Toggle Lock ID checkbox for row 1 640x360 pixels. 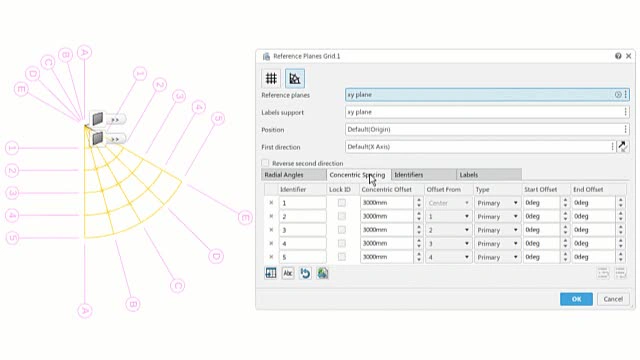(x=342, y=203)
